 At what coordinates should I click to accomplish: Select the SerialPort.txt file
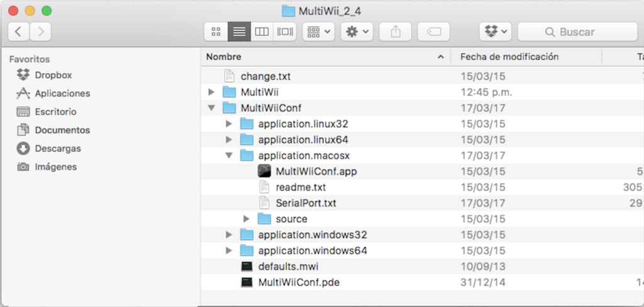[306, 203]
